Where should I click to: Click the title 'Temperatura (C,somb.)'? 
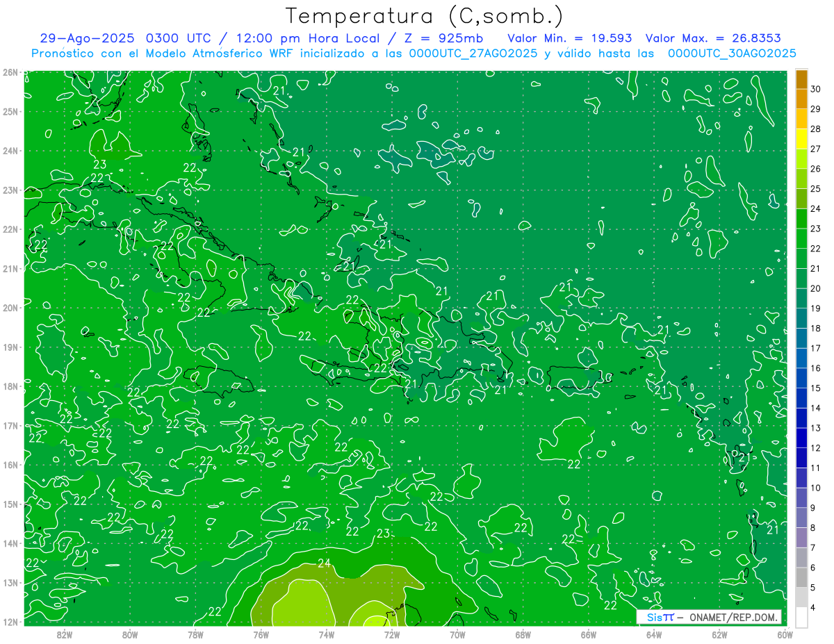pyautogui.click(x=424, y=17)
